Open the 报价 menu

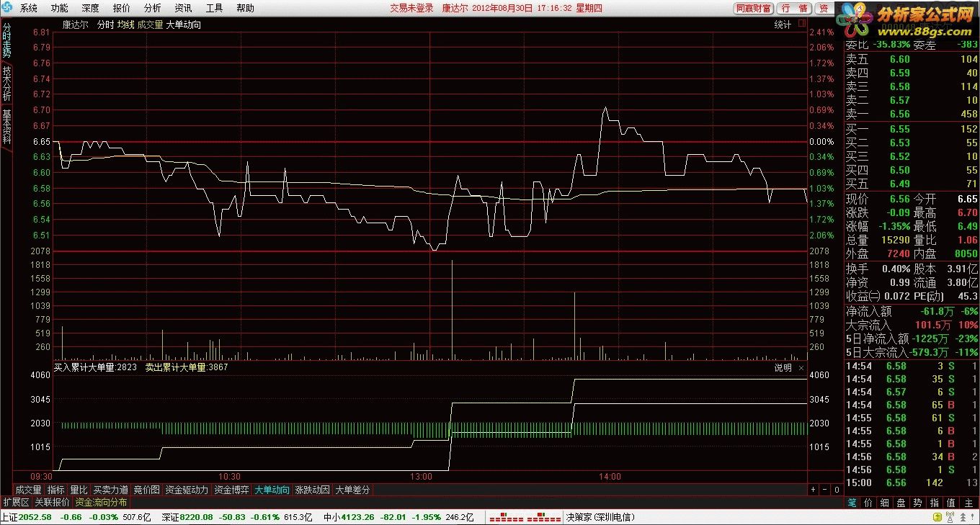tap(122, 9)
